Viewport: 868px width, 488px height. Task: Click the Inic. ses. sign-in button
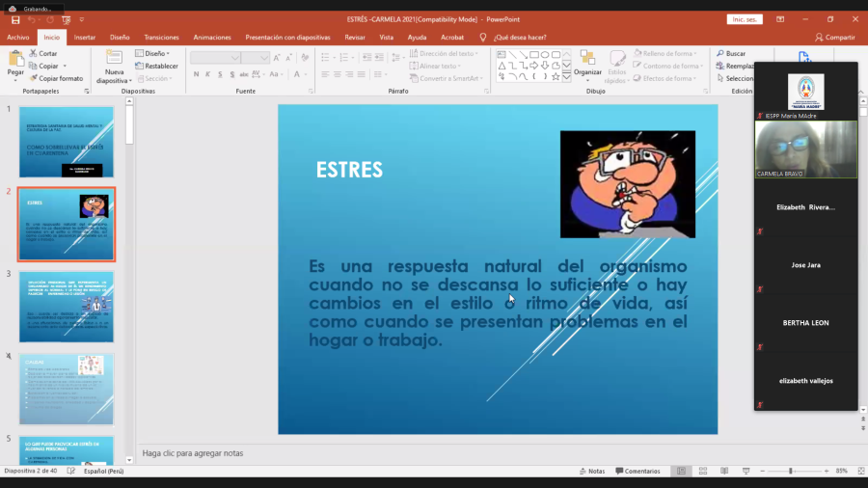coord(745,19)
